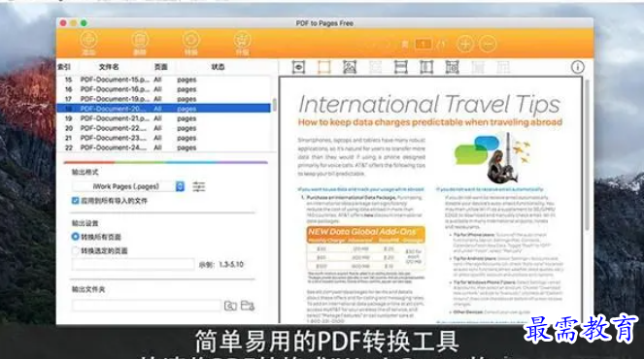Select the row PDF-Document-22....
This screenshot has width=644, height=359.
[x=163, y=128]
